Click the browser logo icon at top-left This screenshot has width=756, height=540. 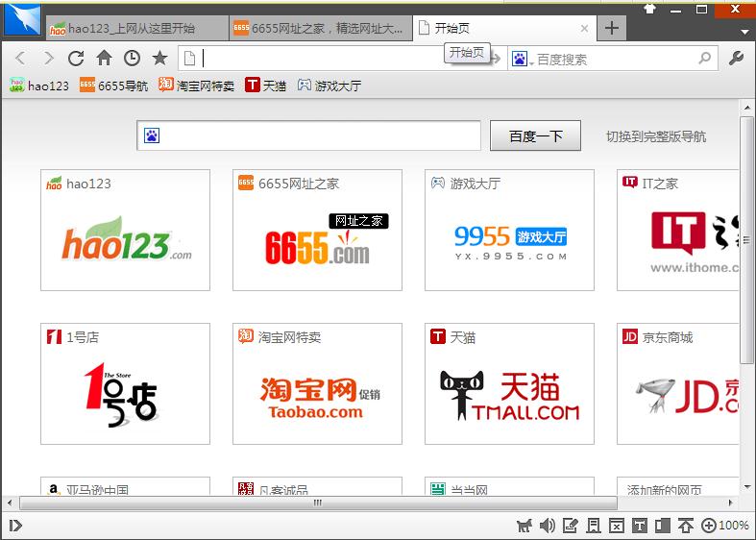point(22,19)
